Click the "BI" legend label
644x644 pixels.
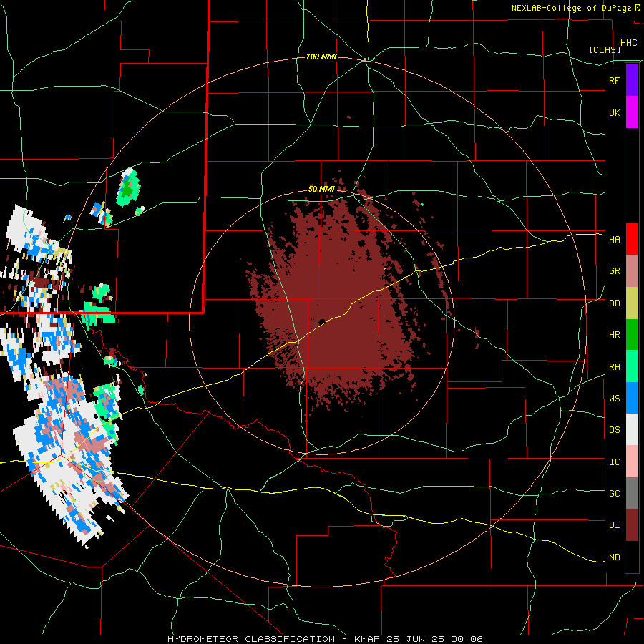614,525
